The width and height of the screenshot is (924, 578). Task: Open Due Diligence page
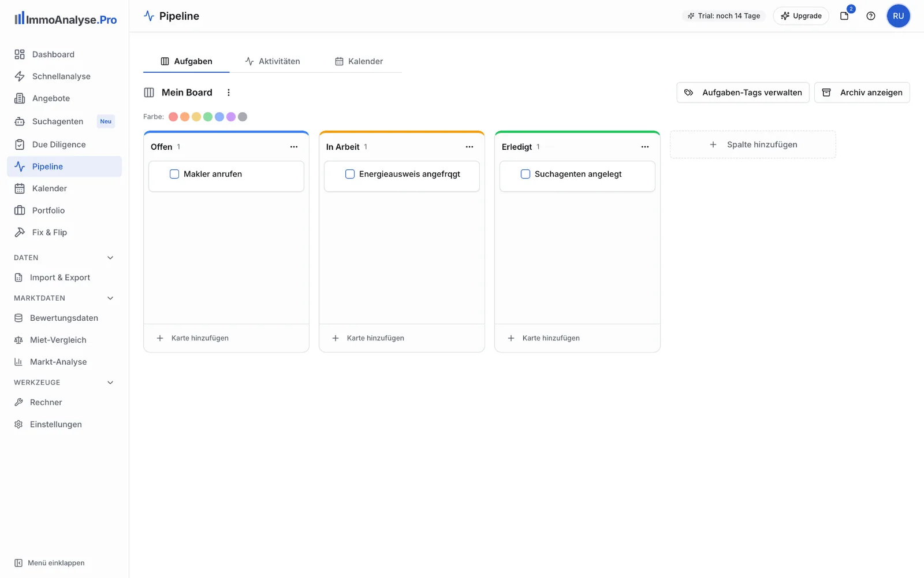64,144
